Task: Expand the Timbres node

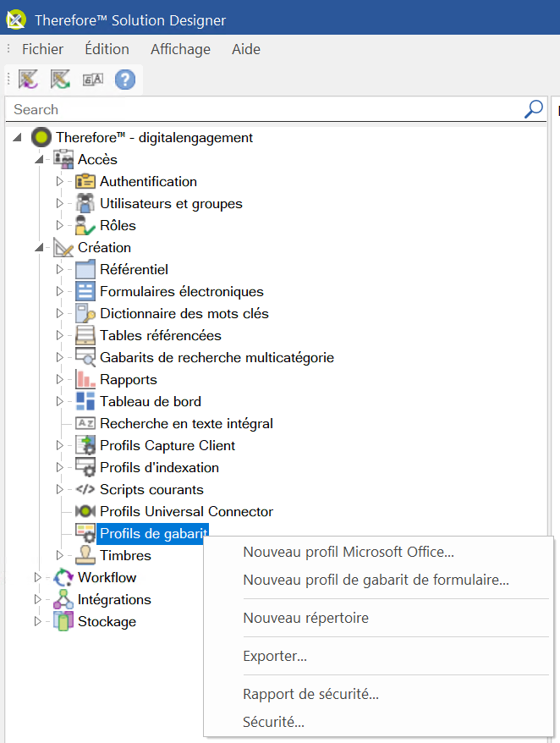Action: pyautogui.click(x=60, y=555)
